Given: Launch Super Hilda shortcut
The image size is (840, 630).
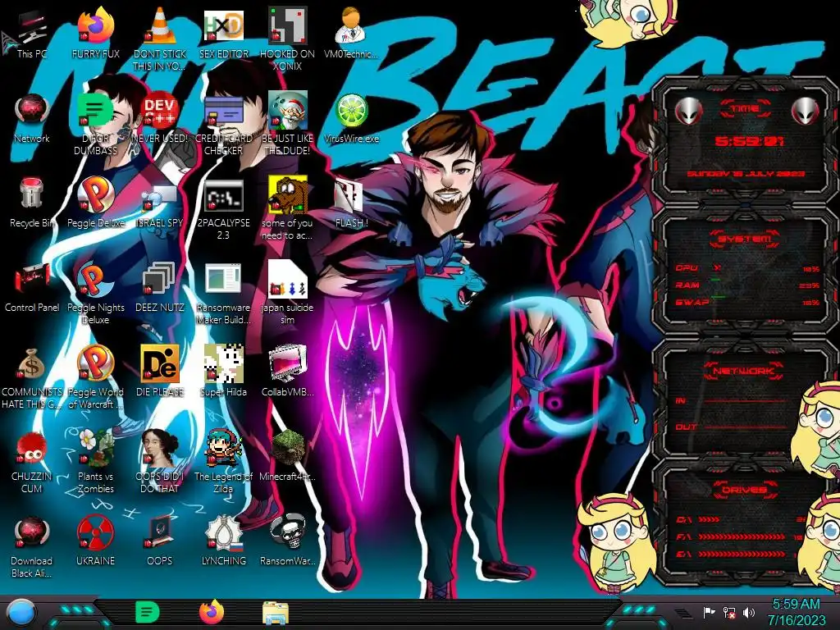Looking at the screenshot, I should click(223, 371).
